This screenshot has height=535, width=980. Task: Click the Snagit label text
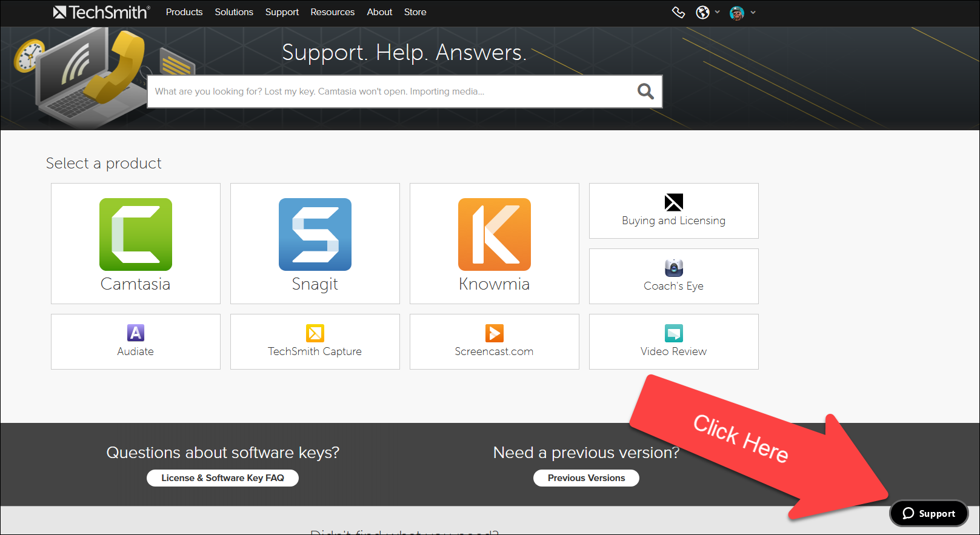(x=315, y=284)
